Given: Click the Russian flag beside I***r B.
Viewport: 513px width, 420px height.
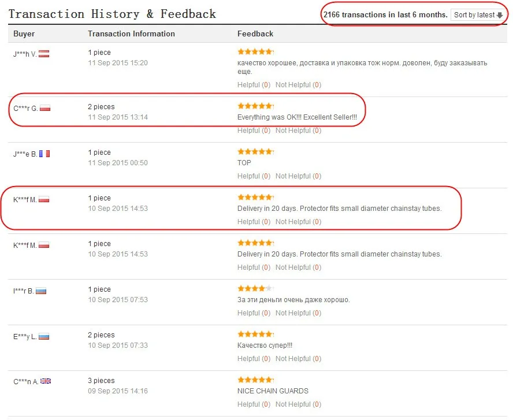Looking at the screenshot, I should tap(41, 291).
